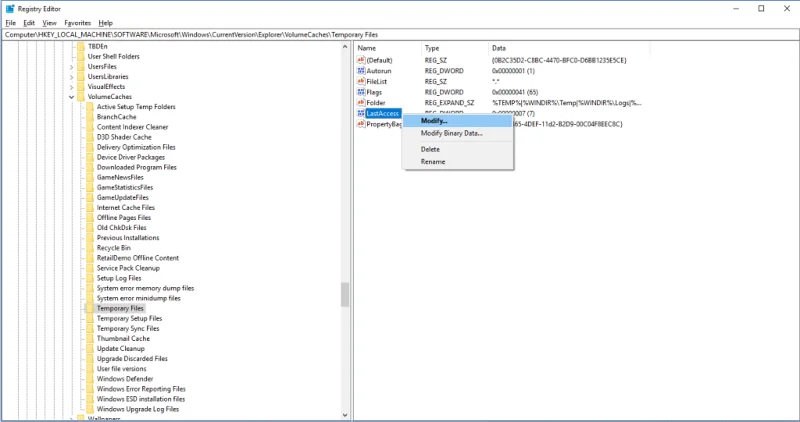Expand the VisualEffects key arrow

71,87
